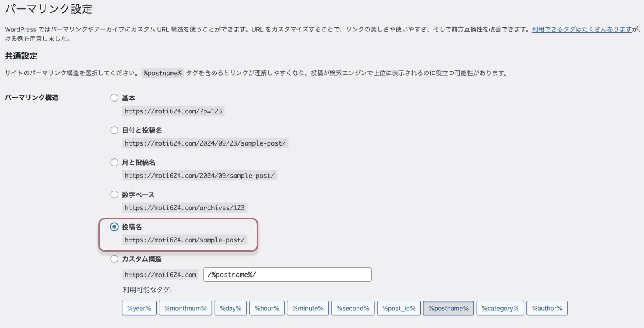Click the 2024/09/23/sample-post example URL
644x328 pixels.
click(x=205, y=143)
